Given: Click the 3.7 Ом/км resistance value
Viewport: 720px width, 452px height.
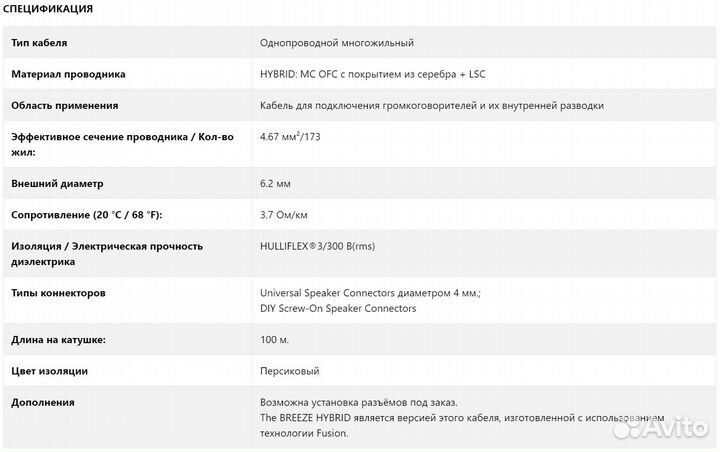Looking at the screenshot, I should pos(284,215).
